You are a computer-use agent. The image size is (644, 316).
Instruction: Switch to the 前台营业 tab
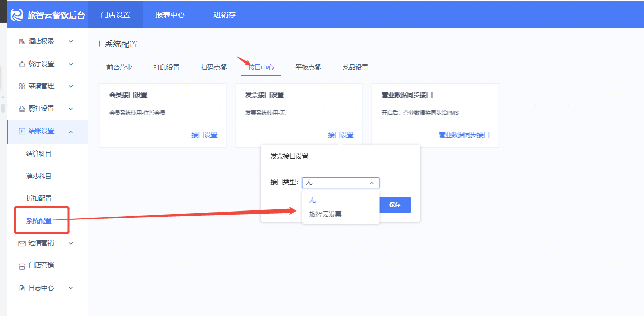point(119,67)
